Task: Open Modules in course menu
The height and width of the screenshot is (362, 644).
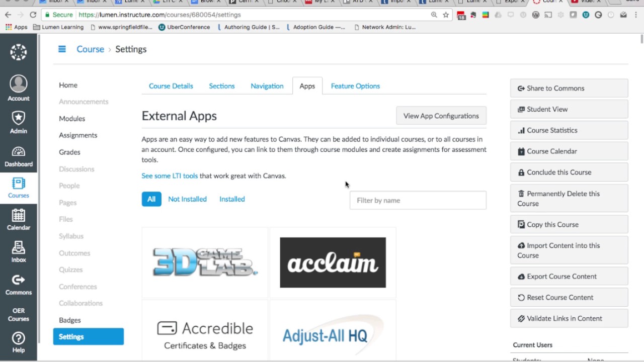Action: point(72,119)
